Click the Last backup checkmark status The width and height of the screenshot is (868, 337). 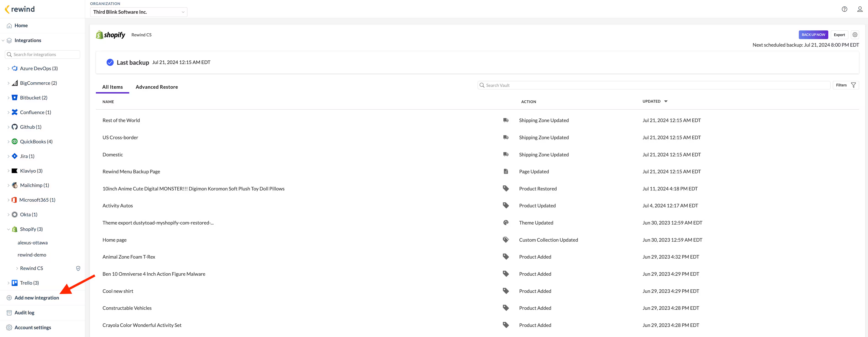click(x=110, y=62)
